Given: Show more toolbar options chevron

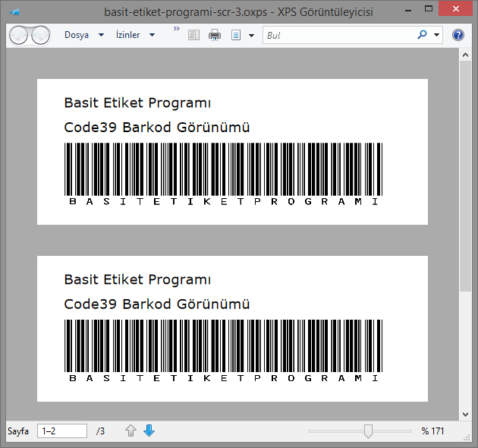Looking at the screenshot, I should [x=177, y=29].
